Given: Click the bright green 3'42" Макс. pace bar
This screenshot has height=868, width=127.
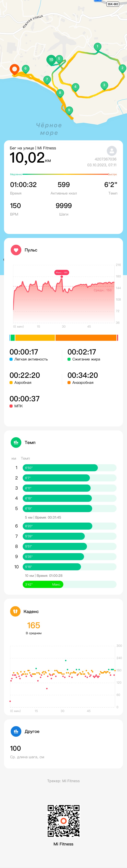Looking at the screenshot, I should [43, 584].
